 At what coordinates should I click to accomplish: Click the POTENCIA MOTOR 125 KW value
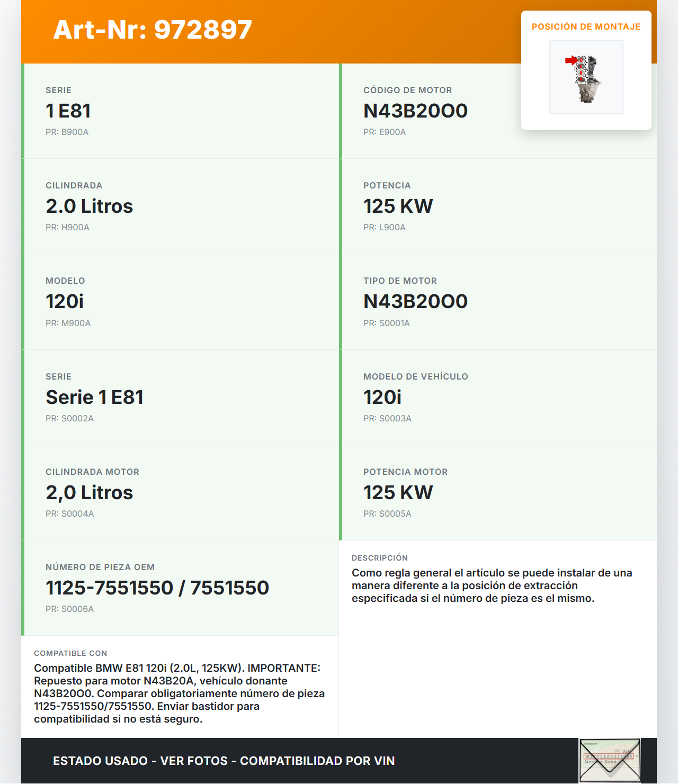coord(398,492)
